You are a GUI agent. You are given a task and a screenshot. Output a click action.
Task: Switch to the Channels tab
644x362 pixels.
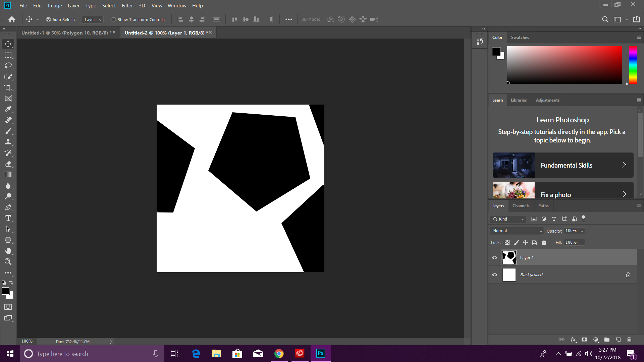[x=521, y=205]
